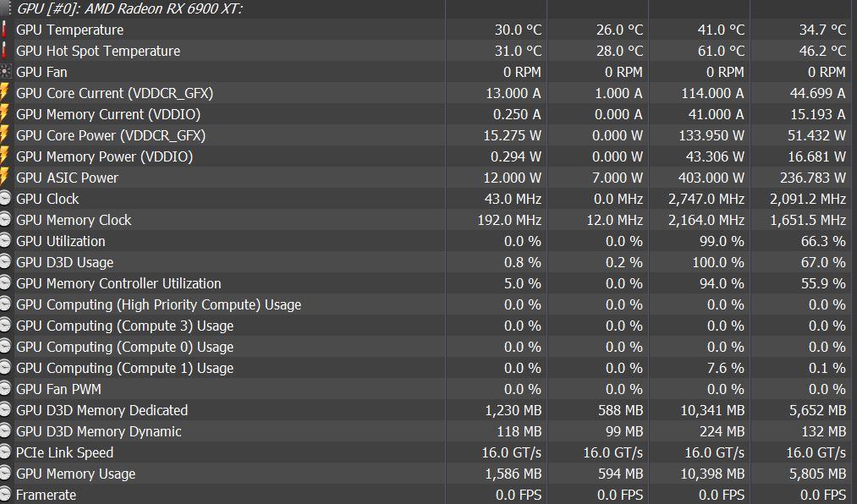Click the 15.193 A Memory Current value
Viewport: 857px width, 504px height.
point(818,115)
